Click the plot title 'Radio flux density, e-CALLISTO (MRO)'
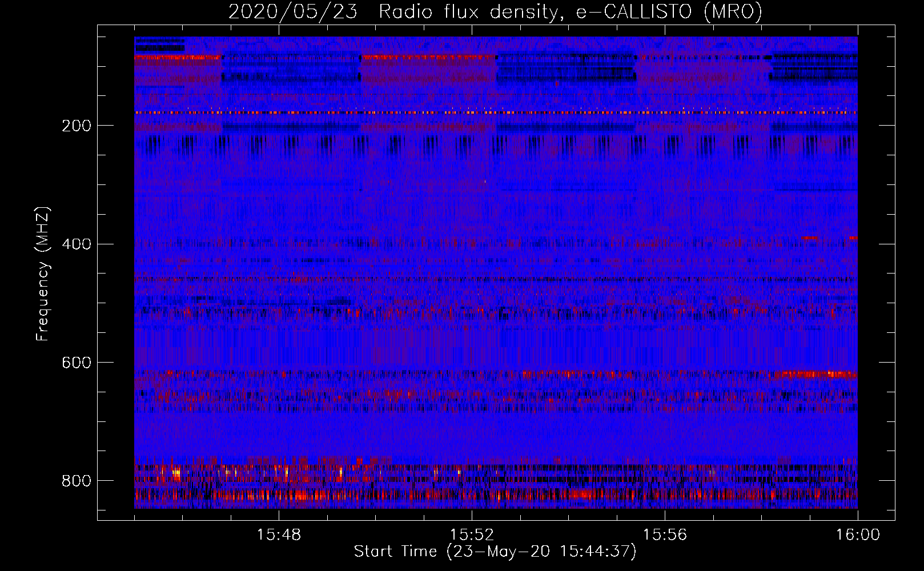The image size is (924, 571). click(571, 12)
